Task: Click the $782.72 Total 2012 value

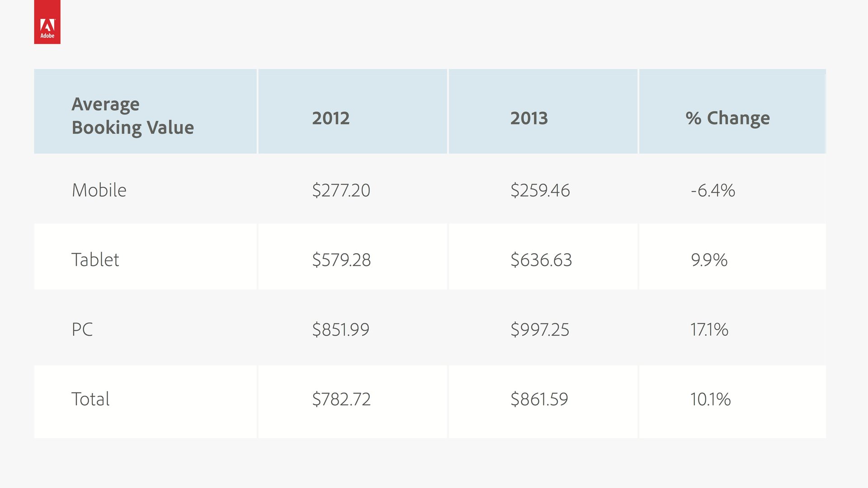Action: point(341,399)
